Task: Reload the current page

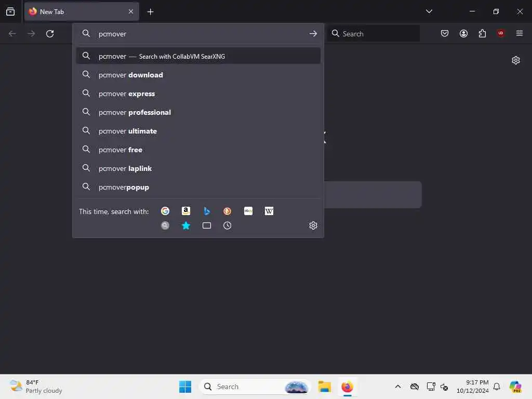Action: [x=50, y=34]
